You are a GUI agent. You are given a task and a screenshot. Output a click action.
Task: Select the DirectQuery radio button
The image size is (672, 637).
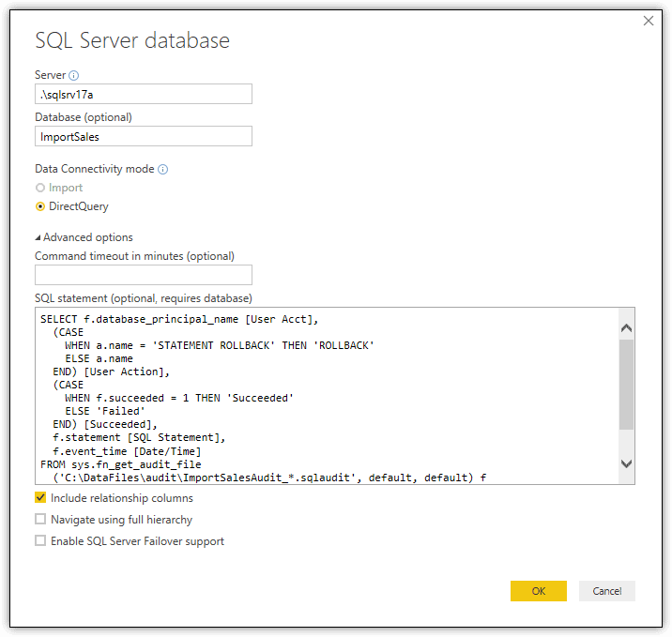click(x=40, y=206)
